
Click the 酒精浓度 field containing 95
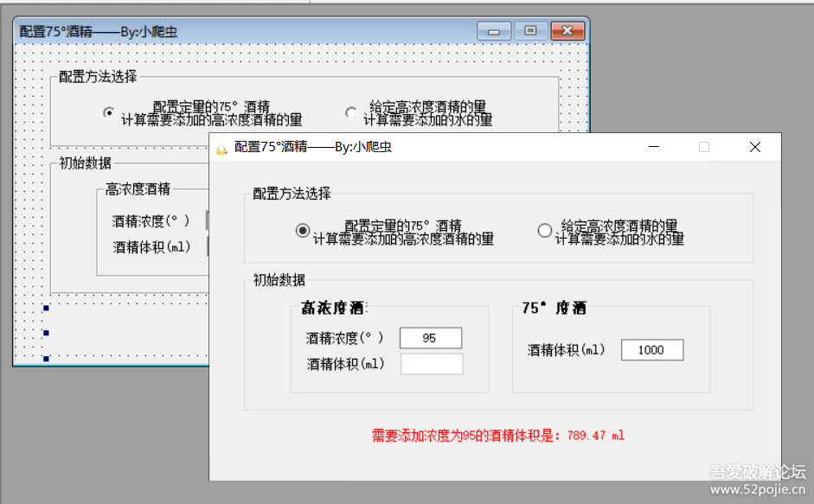(431, 338)
